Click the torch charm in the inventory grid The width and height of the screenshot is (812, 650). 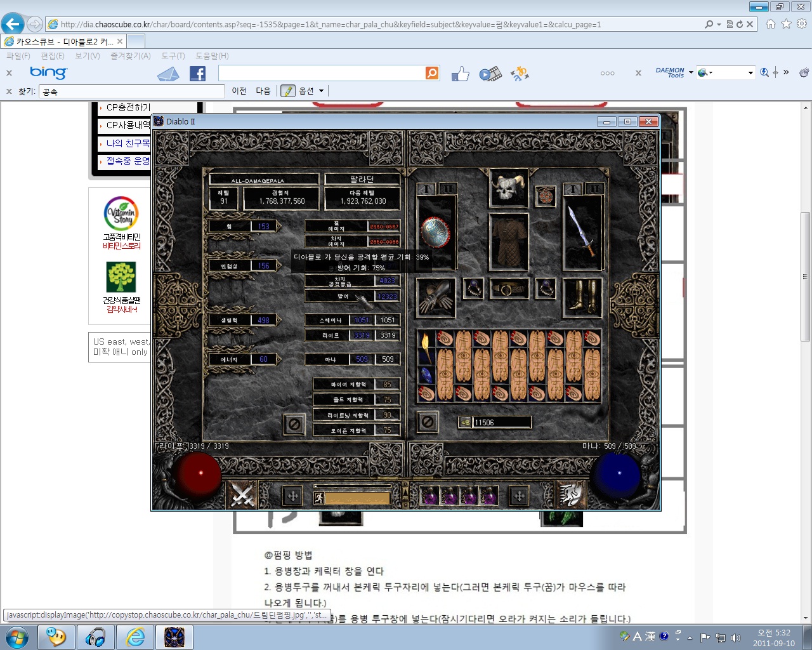click(x=426, y=347)
